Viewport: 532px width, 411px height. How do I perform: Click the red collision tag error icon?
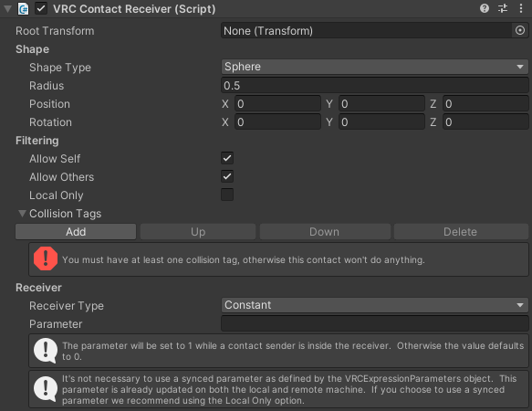tap(46, 258)
